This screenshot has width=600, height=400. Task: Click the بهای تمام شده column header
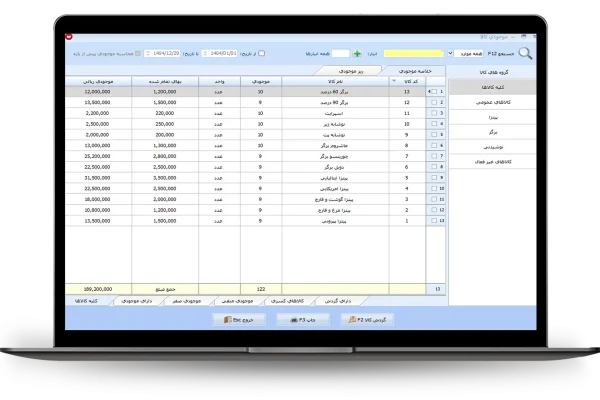165,82
